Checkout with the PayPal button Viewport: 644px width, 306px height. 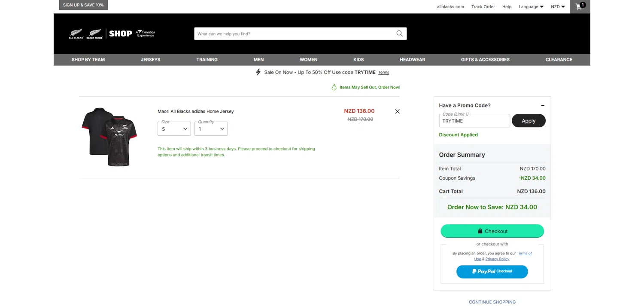click(x=492, y=272)
